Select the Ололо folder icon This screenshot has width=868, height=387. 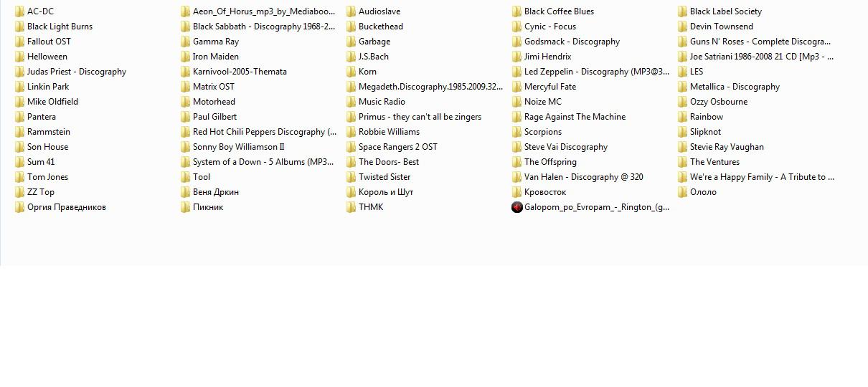pyautogui.click(x=682, y=192)
